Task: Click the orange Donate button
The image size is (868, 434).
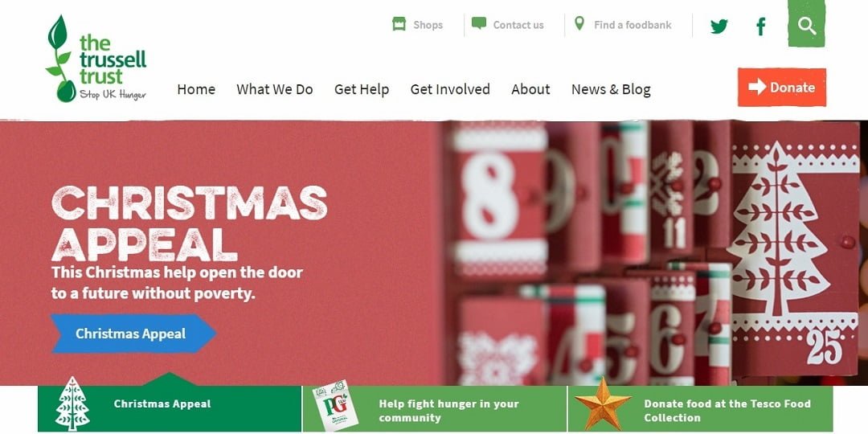Action: point(782,87)
